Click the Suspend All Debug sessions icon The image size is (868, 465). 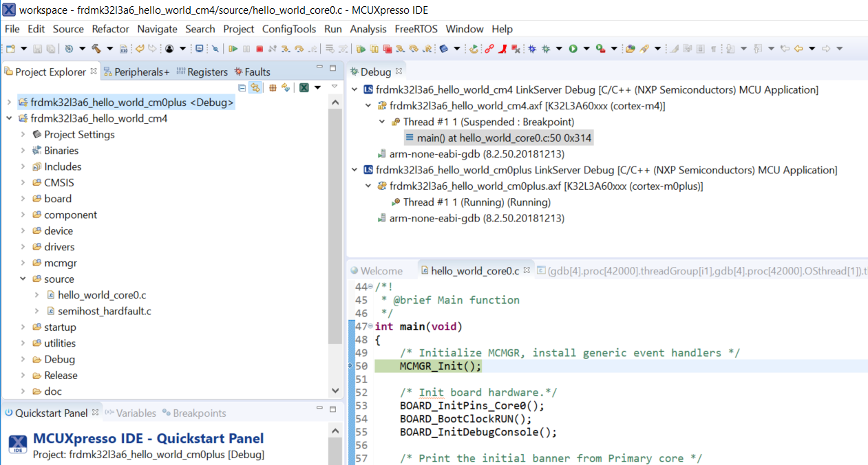(374, 49)
